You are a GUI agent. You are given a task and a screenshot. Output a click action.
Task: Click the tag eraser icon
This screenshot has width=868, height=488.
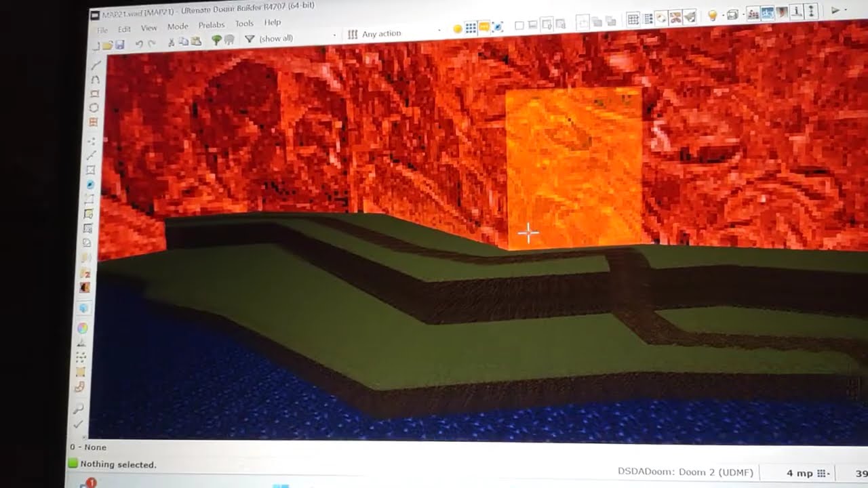click(660, 18)
